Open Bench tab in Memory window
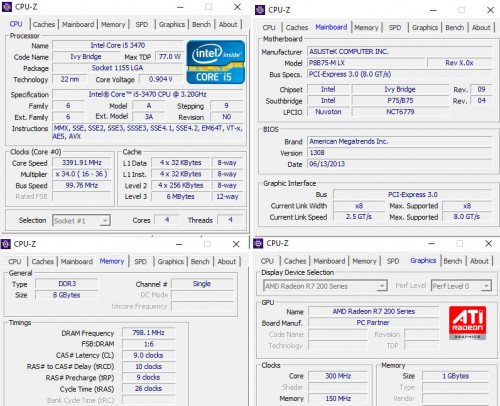 [200, 261]
